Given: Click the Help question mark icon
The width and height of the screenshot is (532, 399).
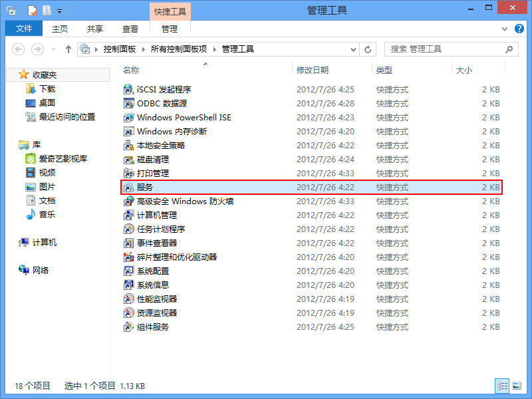Looking at the screenshot, I should [x=519, y=29].
